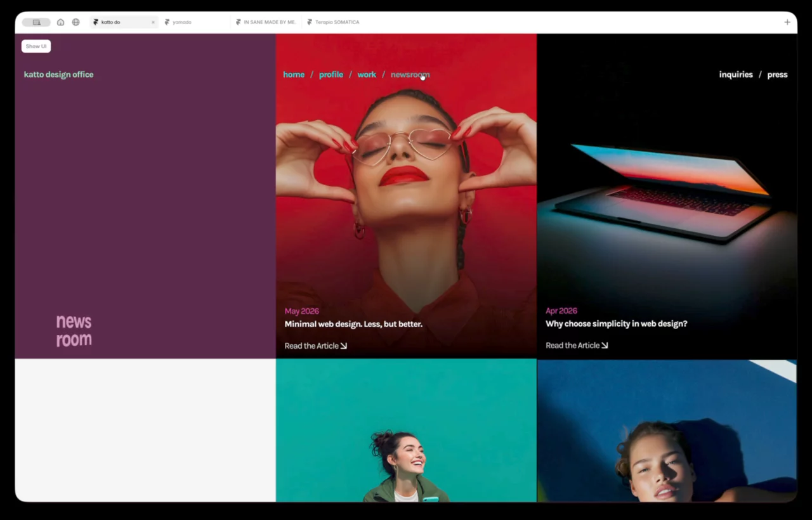Switch to the IN SANE MADE BY ME. tab

266,22
